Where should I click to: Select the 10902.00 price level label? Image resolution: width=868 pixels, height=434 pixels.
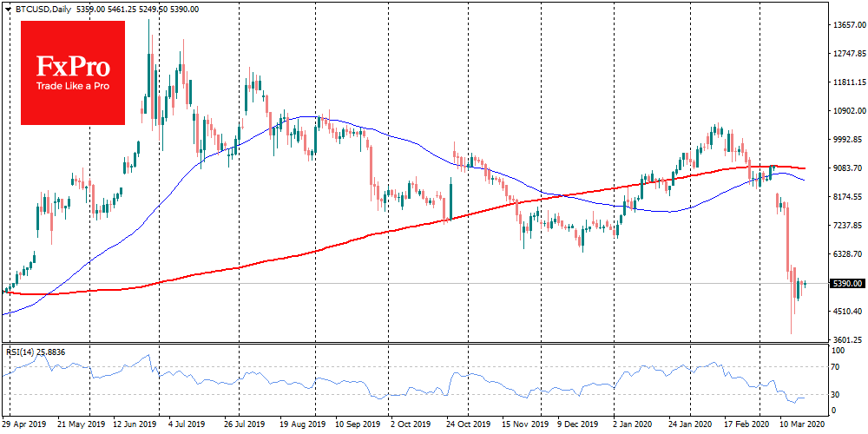846,111
